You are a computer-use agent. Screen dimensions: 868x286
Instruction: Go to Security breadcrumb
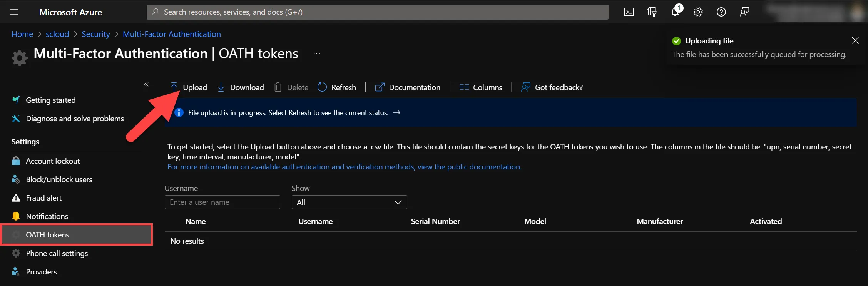96,34
